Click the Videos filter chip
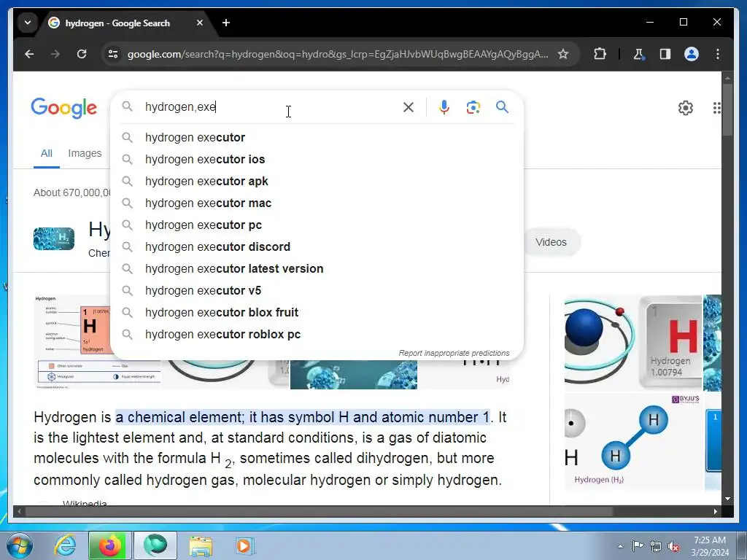 coord(551,242)
